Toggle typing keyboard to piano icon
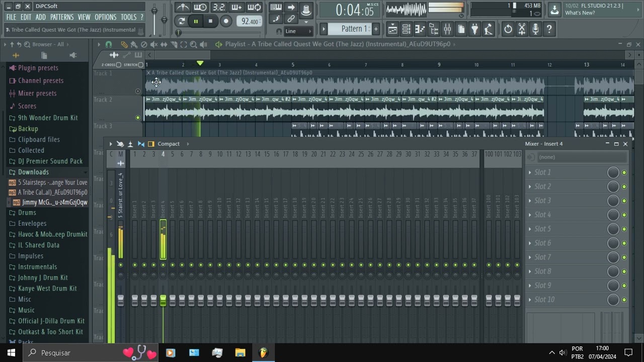 (x=276, y=7)
